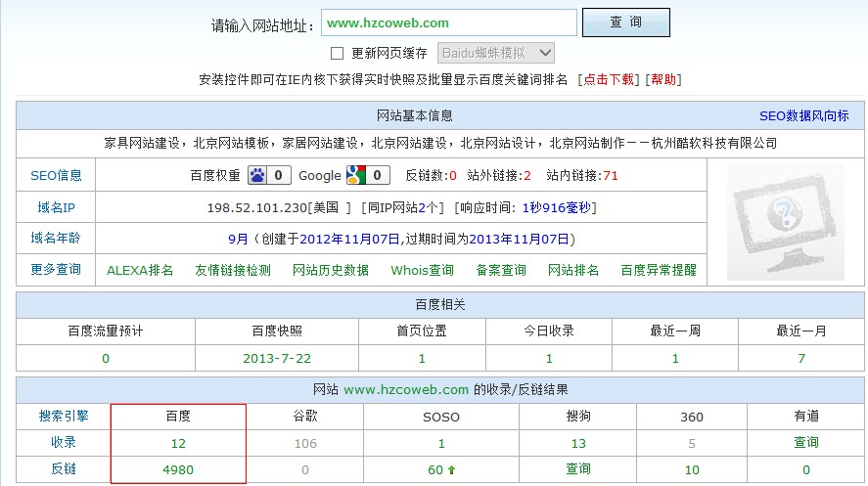Click 360 indexed count 5
This screenshot has height=486, width=868.
click(692, 443)
